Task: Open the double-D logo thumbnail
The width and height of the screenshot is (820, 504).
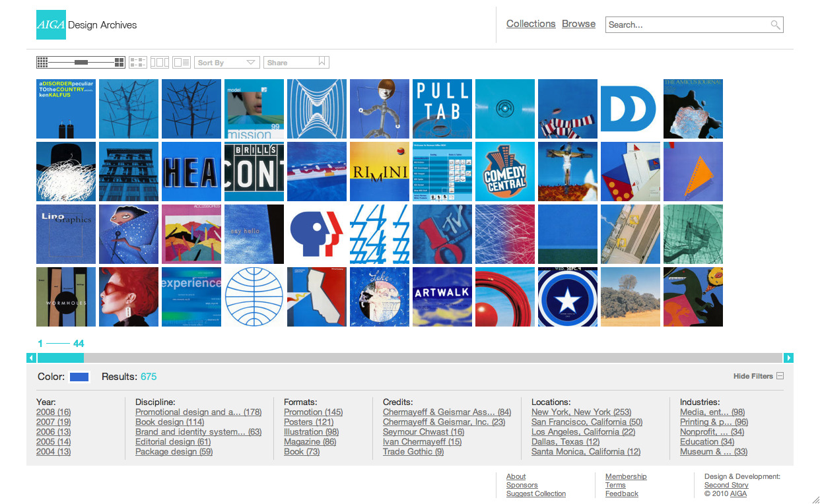Action: 631,109
